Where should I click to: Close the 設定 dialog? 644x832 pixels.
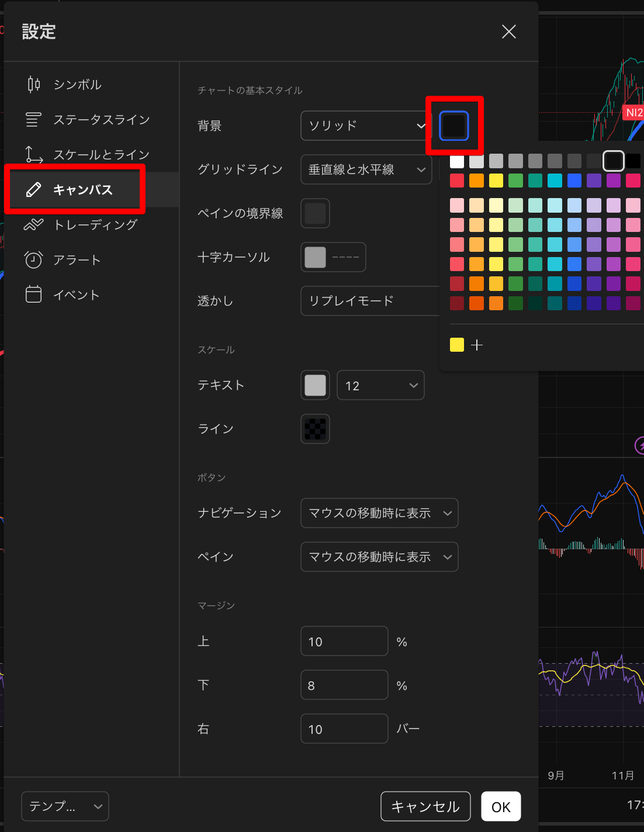point(509,32)
